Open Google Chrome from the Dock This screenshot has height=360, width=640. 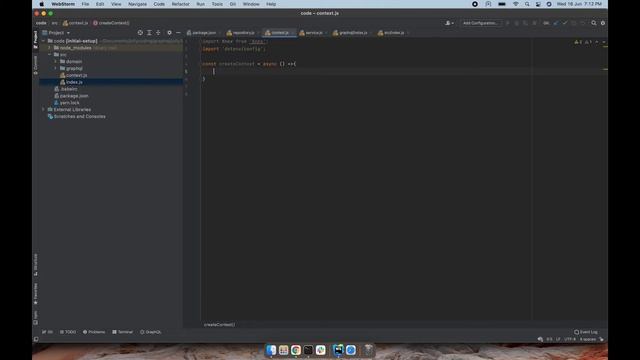coord(296,350)
